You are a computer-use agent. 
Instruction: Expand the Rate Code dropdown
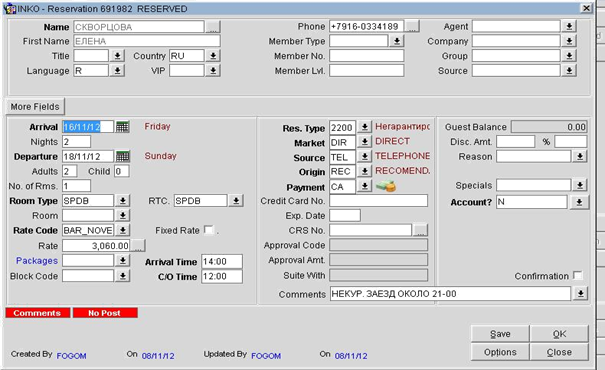coord(123,230)
